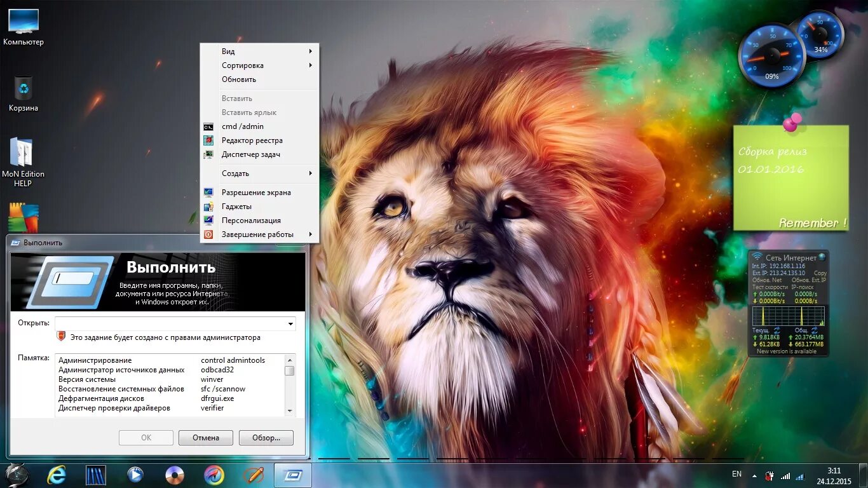This screenshot has width=868, height=488.
Task: Select Администрирование row in Памятка list
Action: [x=170, y=360]
